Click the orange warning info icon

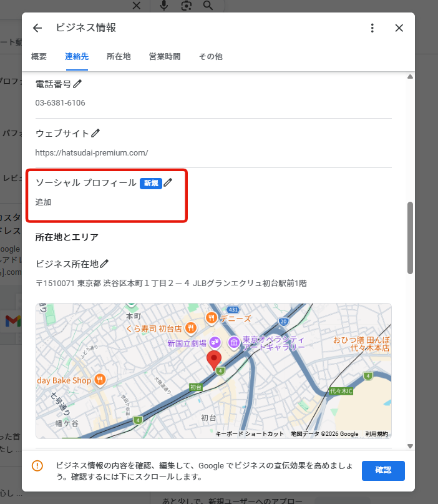[x=37, y=466]
